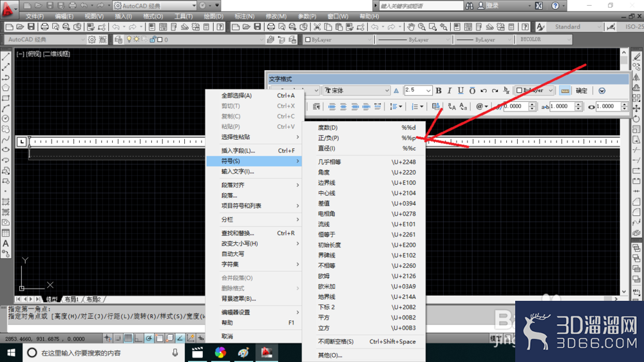Click the left align paragraph icon

point(332,106)
